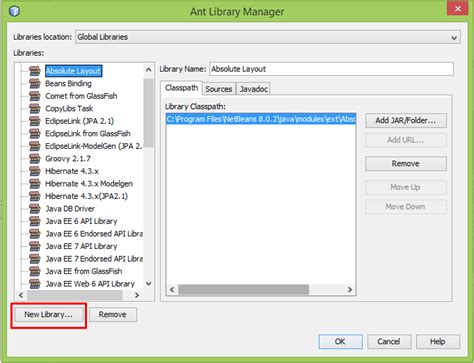Image resolution: width=474 pixels, height=363 pixels.
Task: Switch to the Classpath tab
Action: coord(181,88)
